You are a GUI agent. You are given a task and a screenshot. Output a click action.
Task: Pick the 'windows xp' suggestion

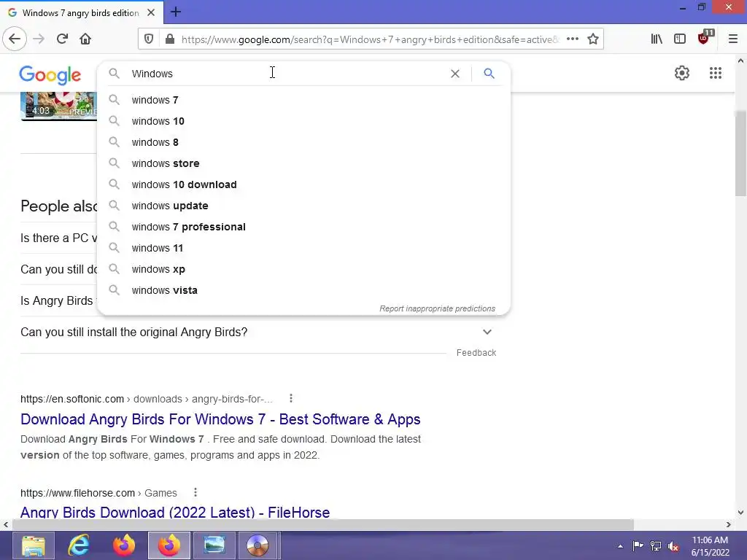[303, 269]
